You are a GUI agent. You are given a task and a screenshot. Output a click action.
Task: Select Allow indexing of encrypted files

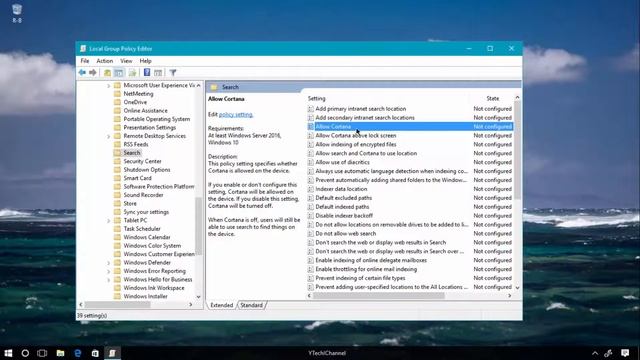coord(356,144)
